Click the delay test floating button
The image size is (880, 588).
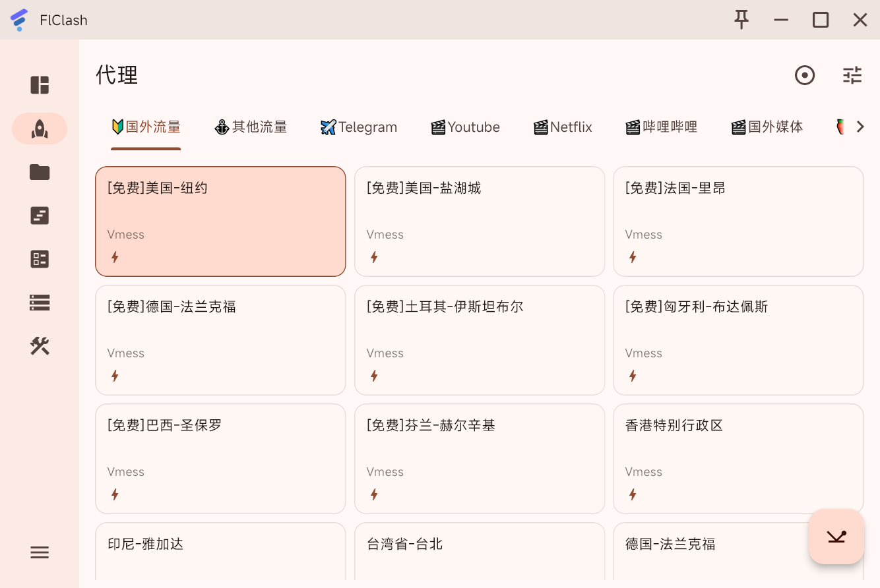[x=836, y=537]
